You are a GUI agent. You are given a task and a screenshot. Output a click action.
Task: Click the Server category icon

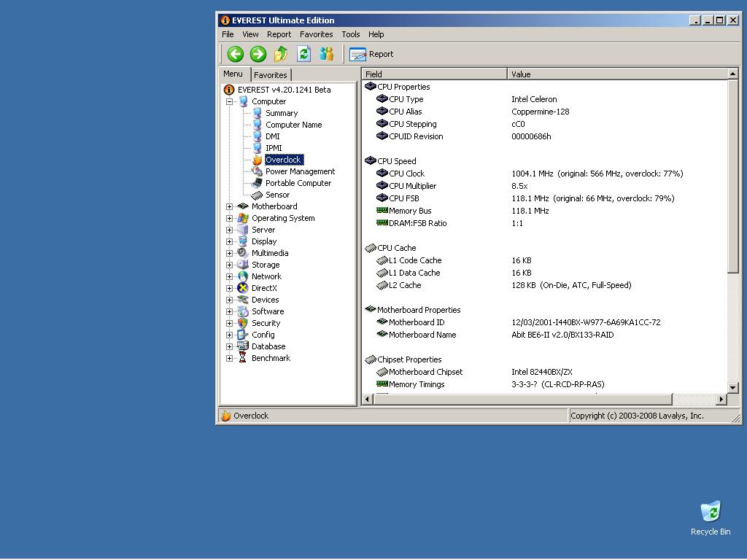[243, 230]
